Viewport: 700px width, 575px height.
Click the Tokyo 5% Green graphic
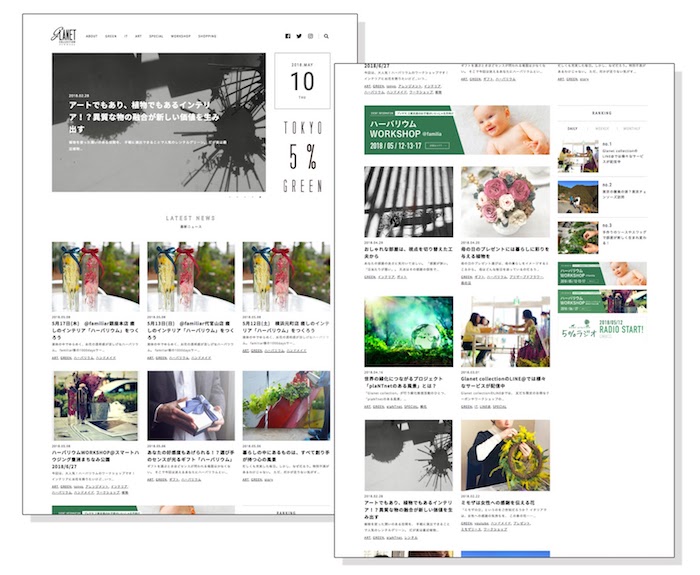(302, 158)
